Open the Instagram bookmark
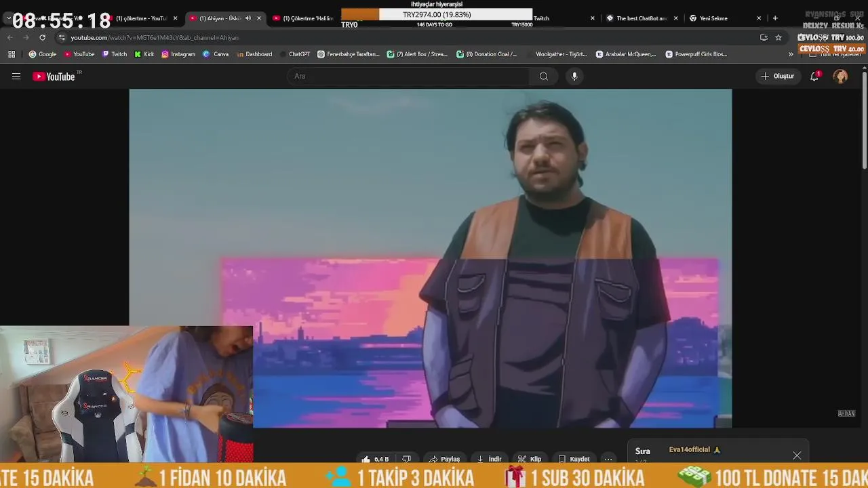The image size is (868, 488). point(178,54)
